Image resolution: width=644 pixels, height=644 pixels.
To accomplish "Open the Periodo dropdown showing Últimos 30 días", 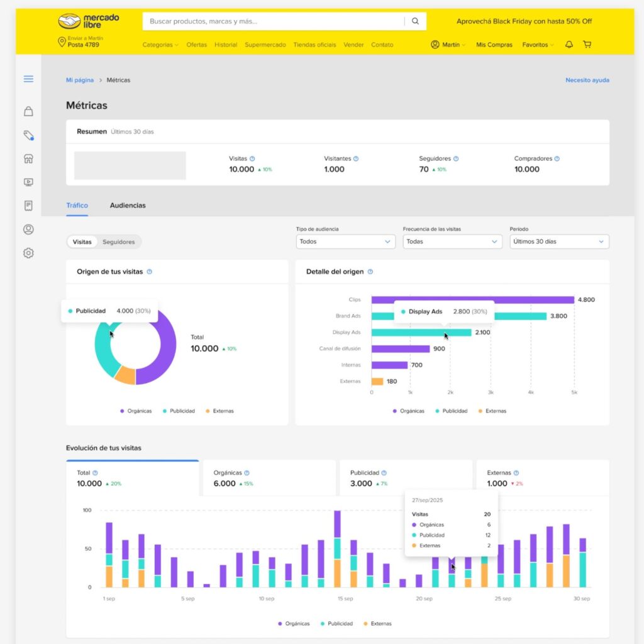I will [x=558, y=241].
